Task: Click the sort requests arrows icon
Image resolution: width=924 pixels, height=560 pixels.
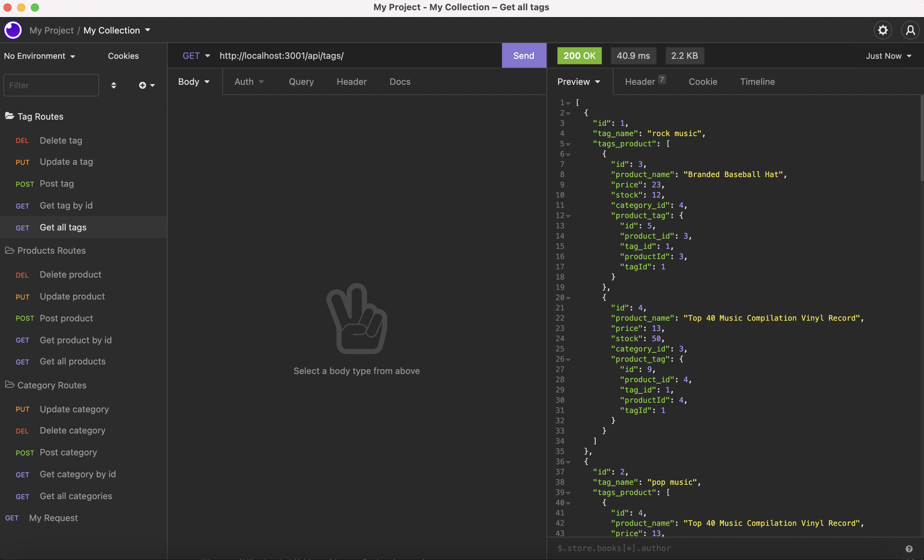Action: tap(114, 85)
